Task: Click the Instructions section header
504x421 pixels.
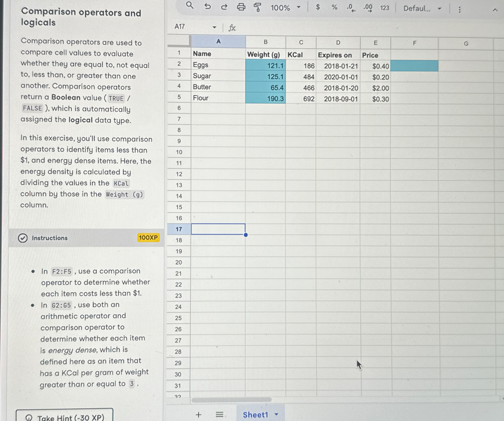Action: [x=87, y=238]
